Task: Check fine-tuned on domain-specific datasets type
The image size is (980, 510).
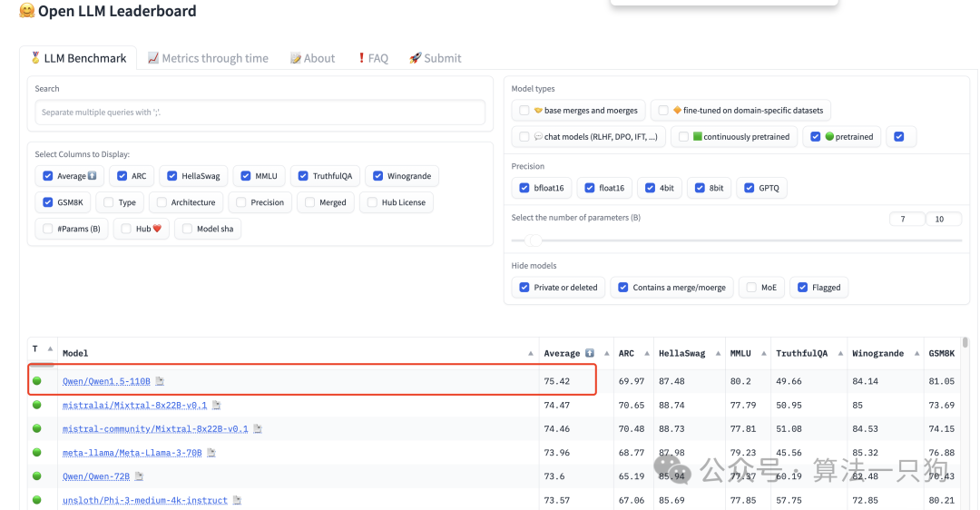Action: 663,110
